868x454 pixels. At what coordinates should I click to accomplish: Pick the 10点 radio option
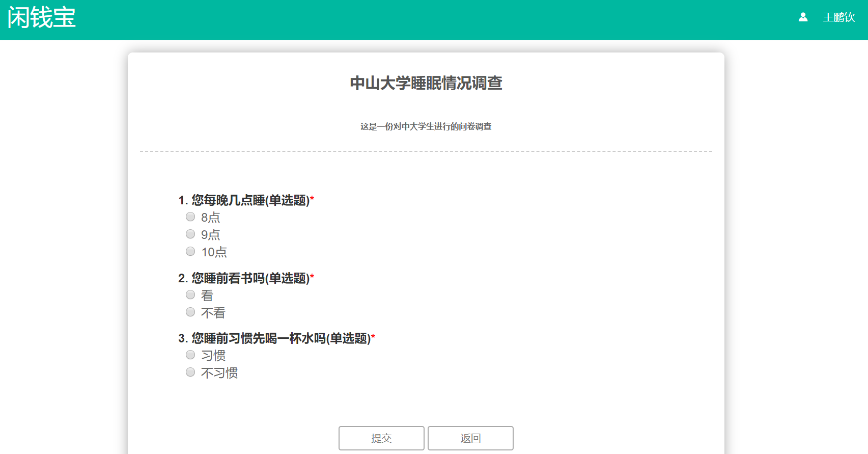click(190, 252)
